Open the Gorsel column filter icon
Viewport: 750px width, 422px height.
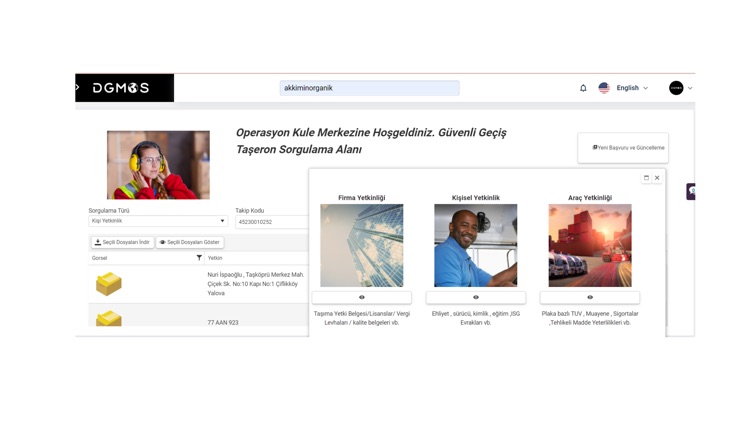[199, 258]
